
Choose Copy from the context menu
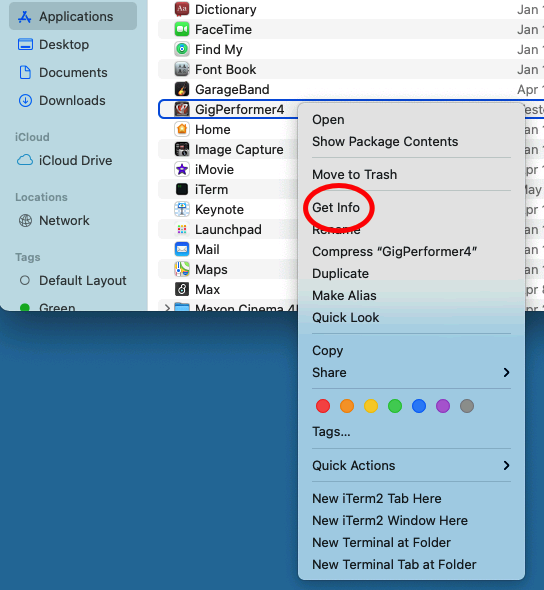327,351
